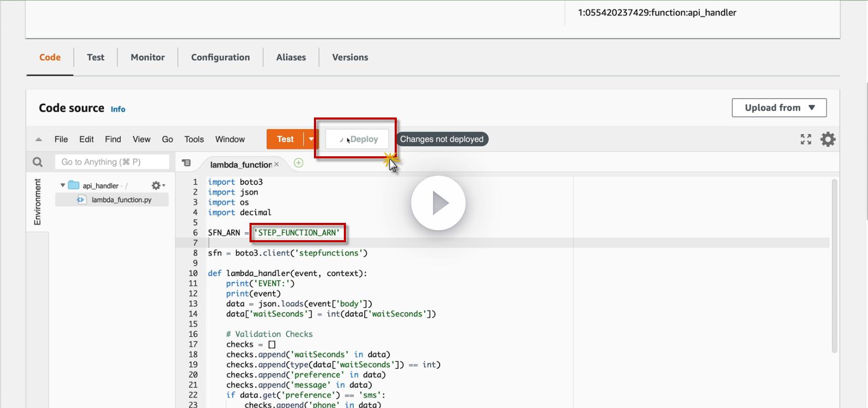Viewport: 868px width, 408px height.
Task: Click the json.loads(event['body']) line
Action: coord(299,304)
